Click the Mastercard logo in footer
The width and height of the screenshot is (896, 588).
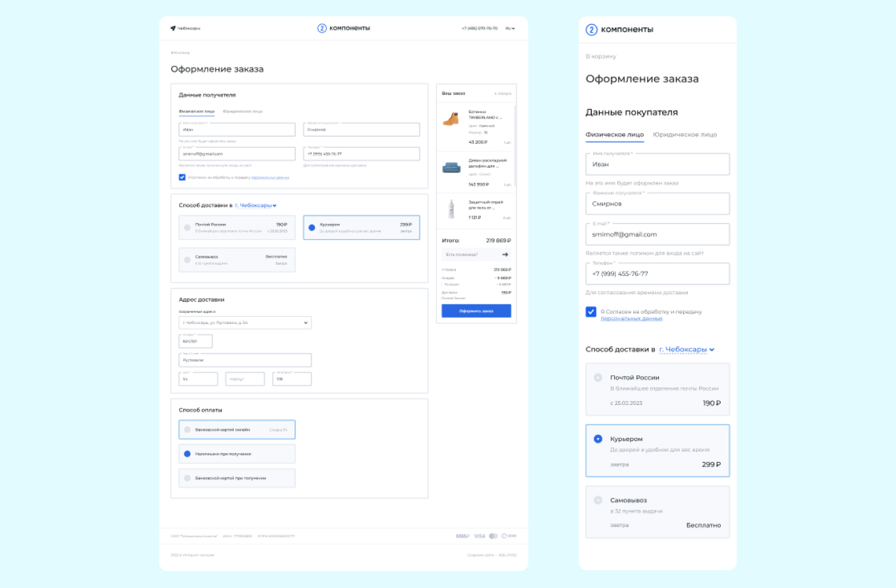coord(493,536)
